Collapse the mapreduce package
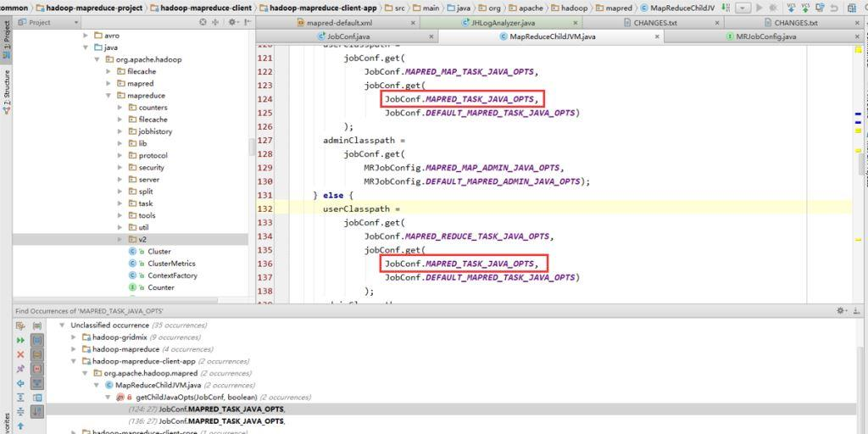This screenshot has width=868, height=434. coord(108,95)
